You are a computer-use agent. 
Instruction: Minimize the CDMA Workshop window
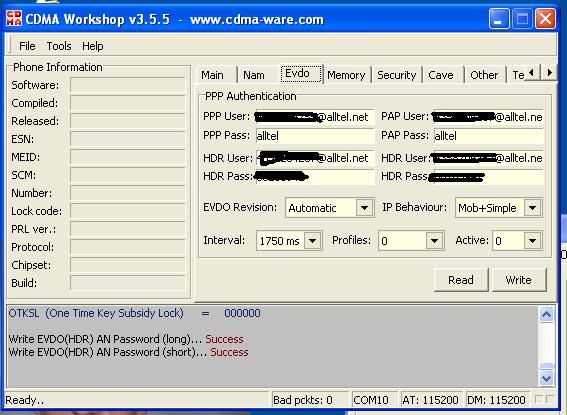[499, 18]
